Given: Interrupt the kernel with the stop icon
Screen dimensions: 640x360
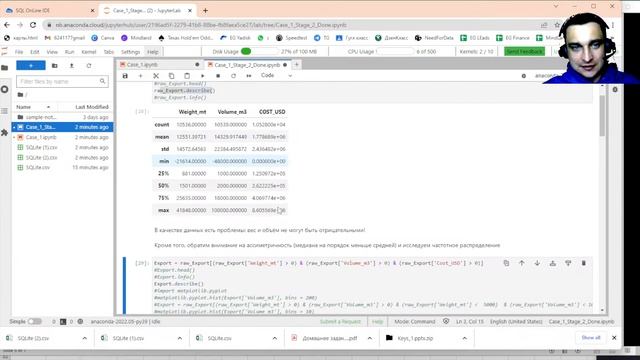Looking at the screenshot, I should point(218,76).
